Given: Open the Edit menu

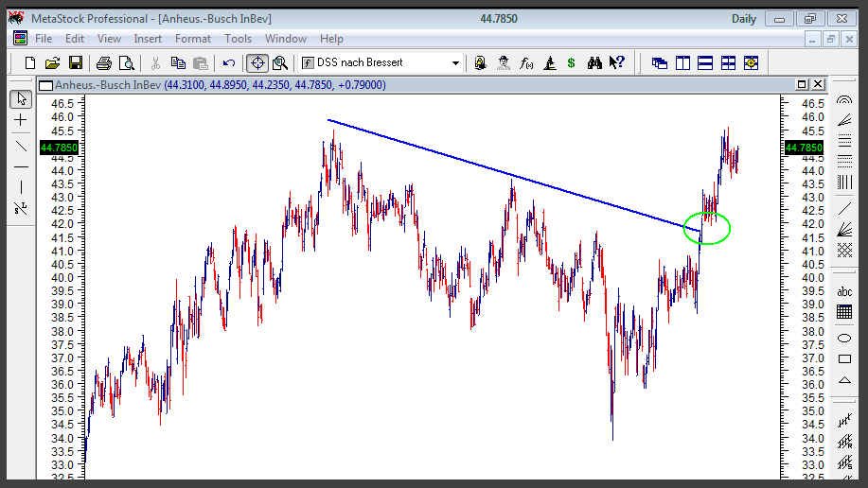Looking at the screenshot, I should coord(74,39).
